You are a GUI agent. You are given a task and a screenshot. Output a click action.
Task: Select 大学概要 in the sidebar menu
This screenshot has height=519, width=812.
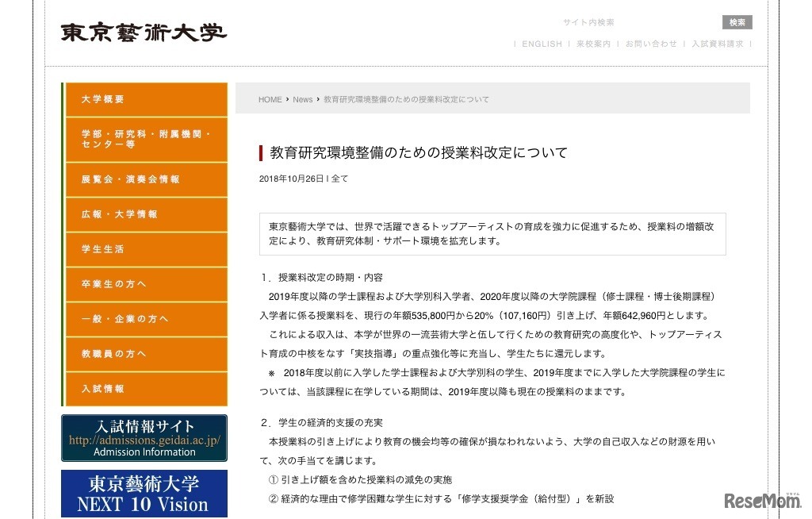coord(147,99)
